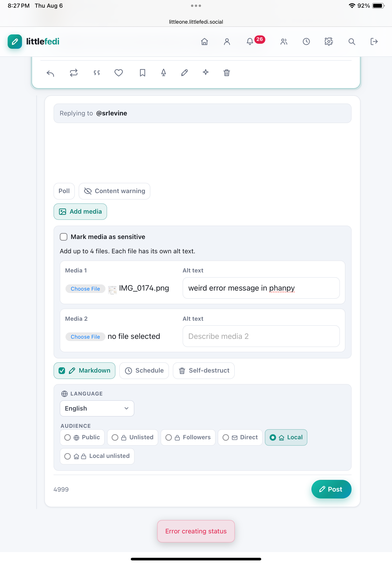392x564 pixels.
Task: Click the trash icon to delete post
Action: tap(226, 73)
